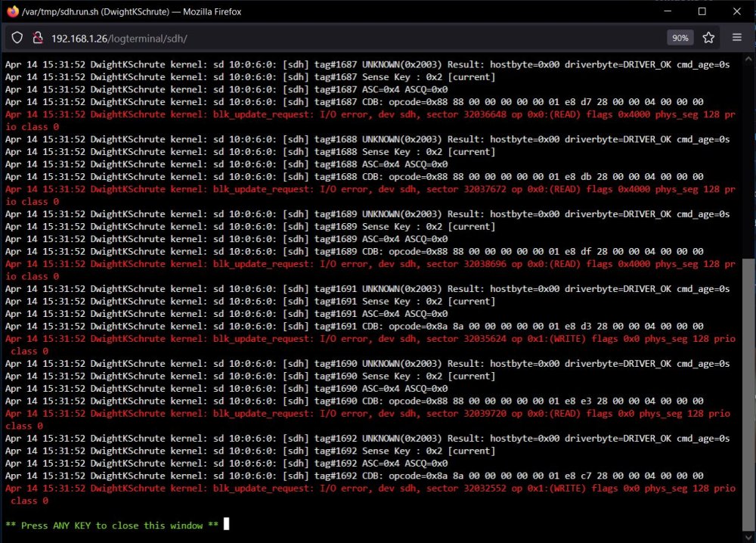Click the tag#1692 ASC=0x4 ASCQ=0x0 line

click(227, 464)
